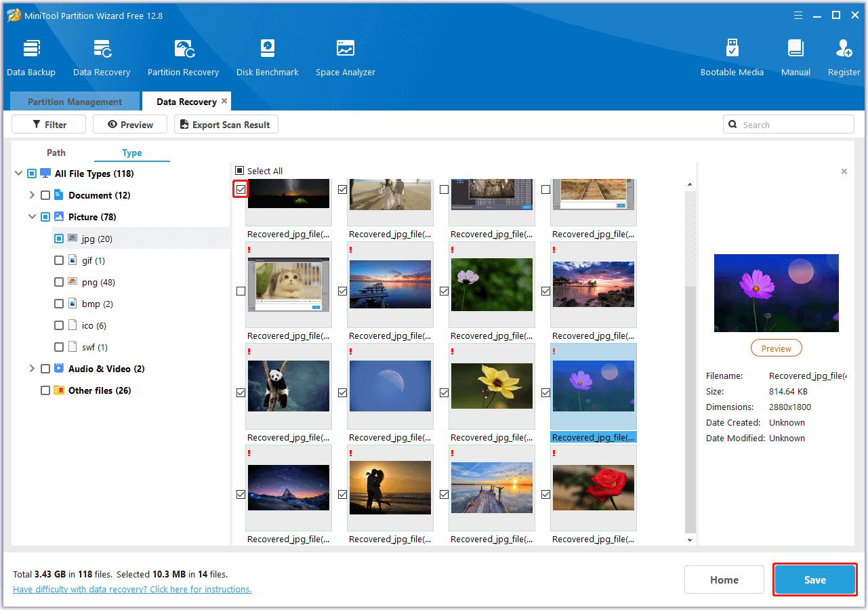Click the Picture category icon in tree
This screenshot has height=610, width=868.
click(x=59, y=217)
